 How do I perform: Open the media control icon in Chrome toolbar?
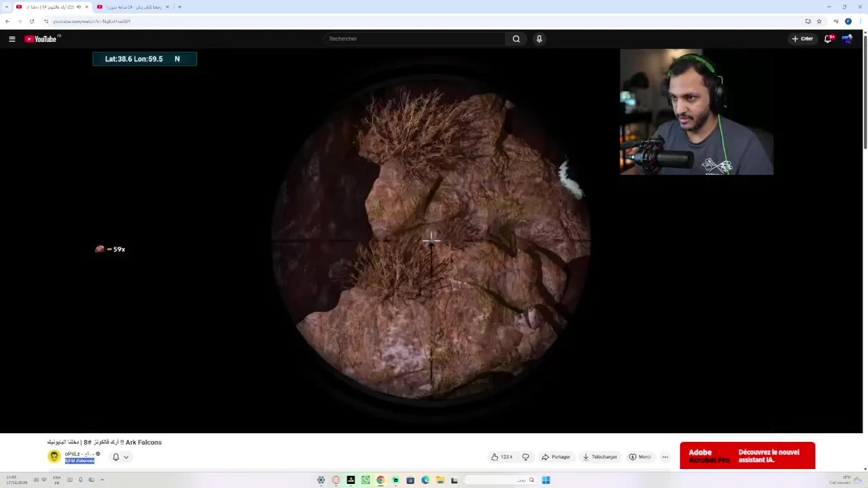[835, 21]
